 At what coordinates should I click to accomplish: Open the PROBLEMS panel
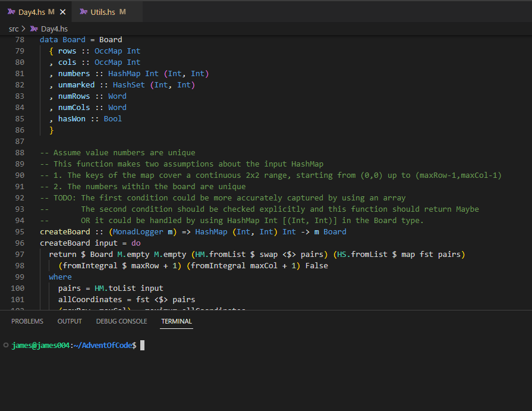[x=27, y=321]
